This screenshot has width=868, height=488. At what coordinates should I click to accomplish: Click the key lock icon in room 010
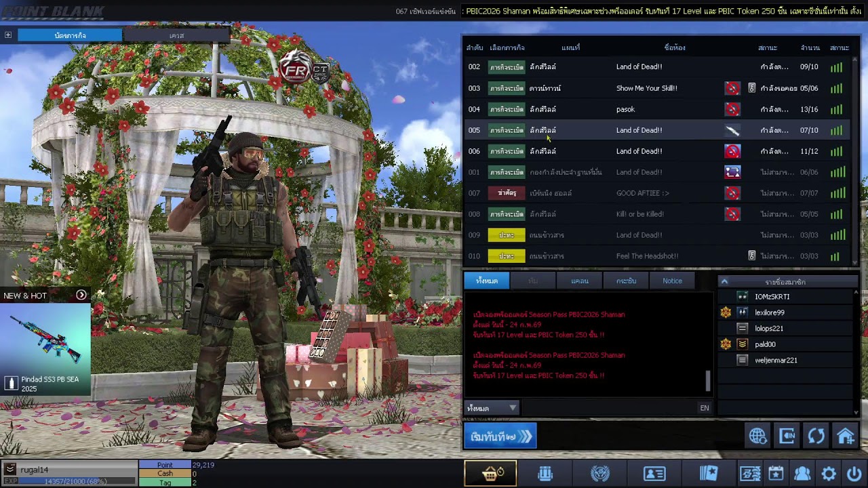click(751, 256)
